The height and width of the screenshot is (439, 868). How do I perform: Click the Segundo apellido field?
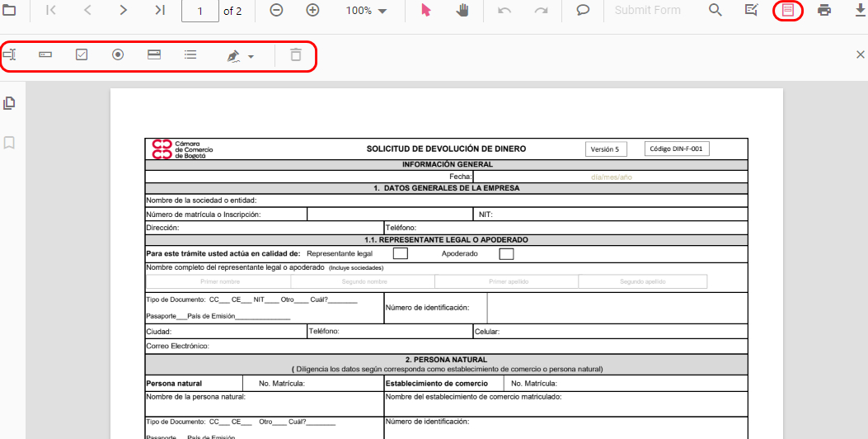[x=643, y=281]
